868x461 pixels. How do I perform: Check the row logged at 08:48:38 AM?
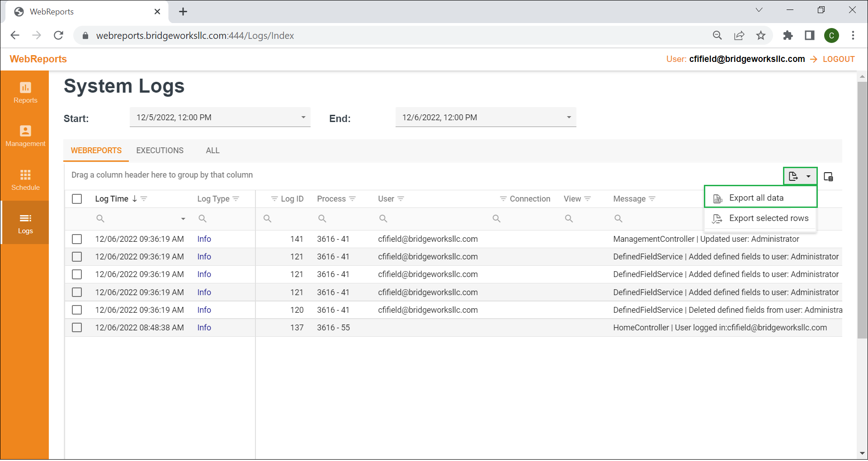pos(76,328)
